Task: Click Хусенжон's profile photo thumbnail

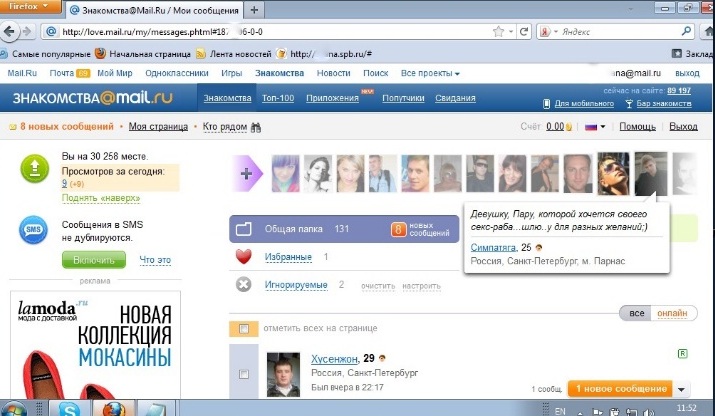Action: (x=283, y=374)
